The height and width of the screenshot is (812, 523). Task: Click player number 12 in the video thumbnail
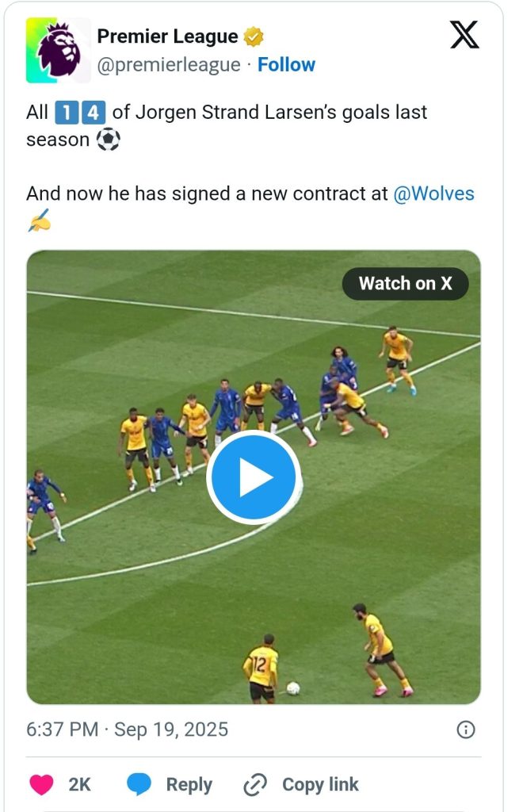261,668
